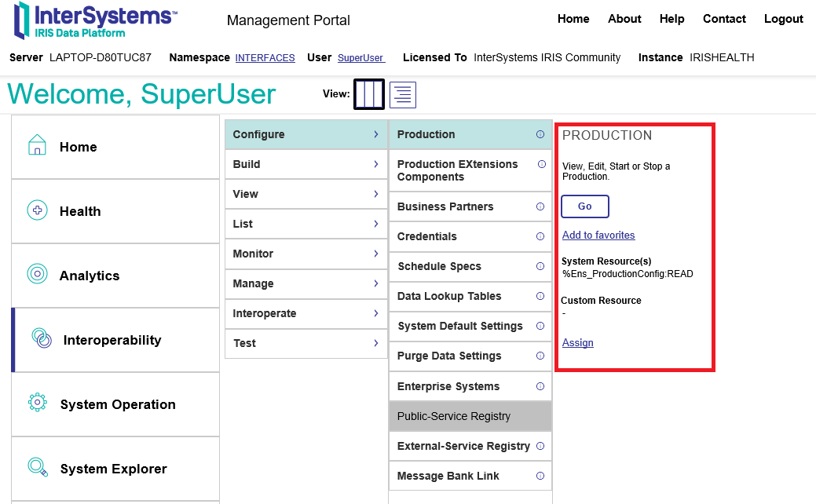
Task: Open Credentials configuration
Action: point(470,236)
